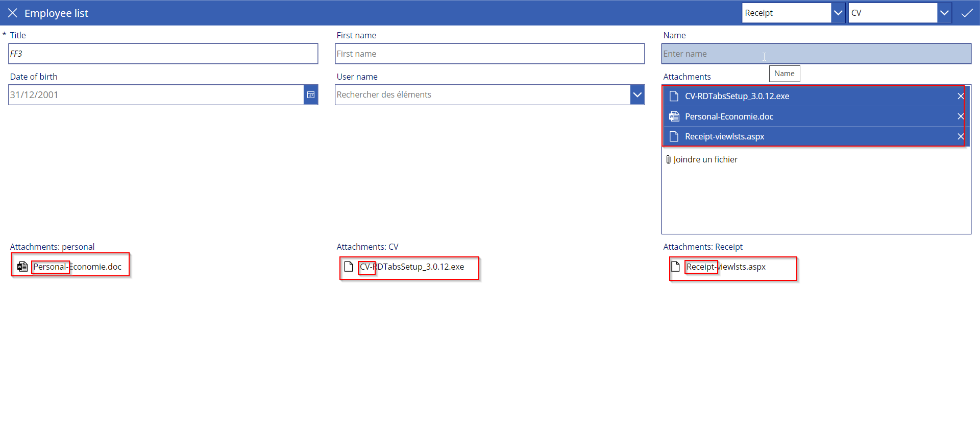Click the paperclip icon to attach file
Image resolution: width=980 pixels, height=428 pixels.
[668, 159]
